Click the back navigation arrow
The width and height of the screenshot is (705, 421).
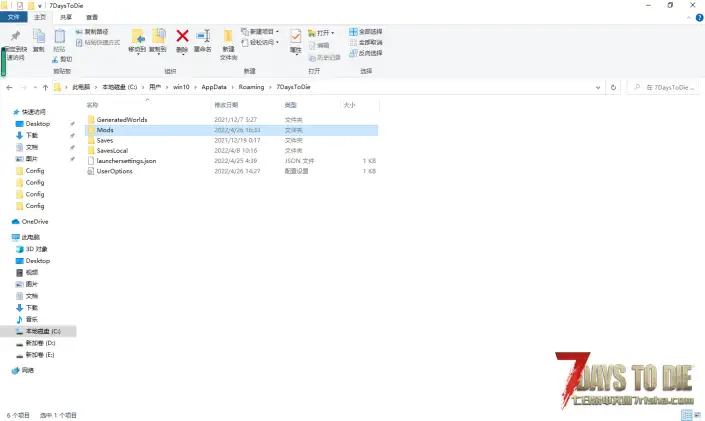pyautogui.click(x=9, y=88)
